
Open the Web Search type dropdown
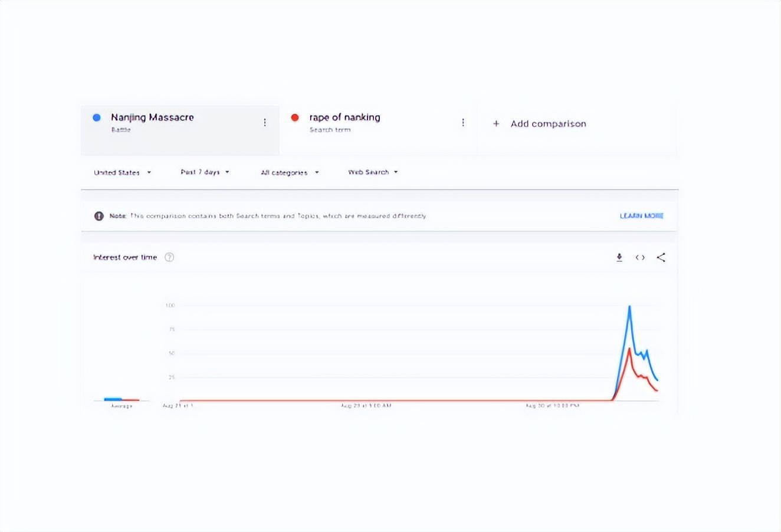click(x=373, y=172)
